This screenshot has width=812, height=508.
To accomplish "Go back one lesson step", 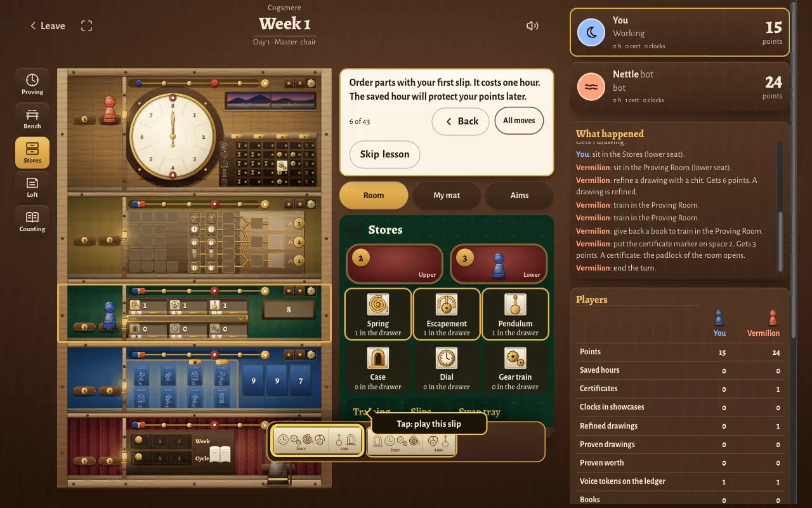I will (x=461, y=121).
